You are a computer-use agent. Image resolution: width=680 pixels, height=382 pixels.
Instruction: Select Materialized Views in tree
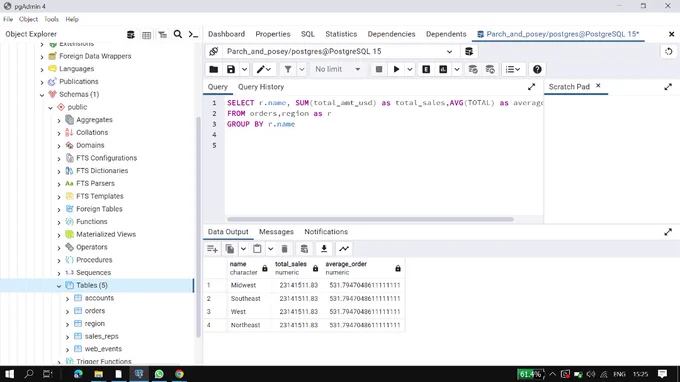(106, 234)
